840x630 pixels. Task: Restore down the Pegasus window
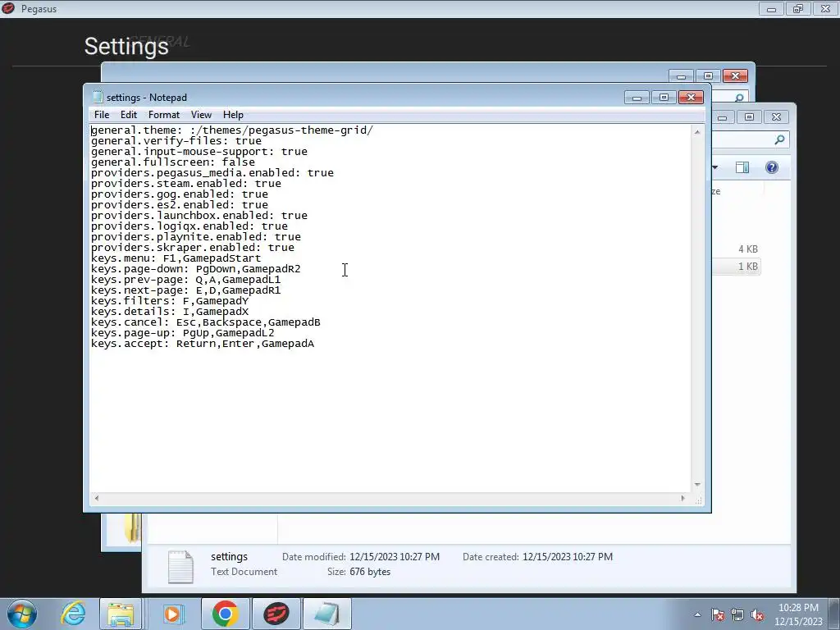[798, 8]
